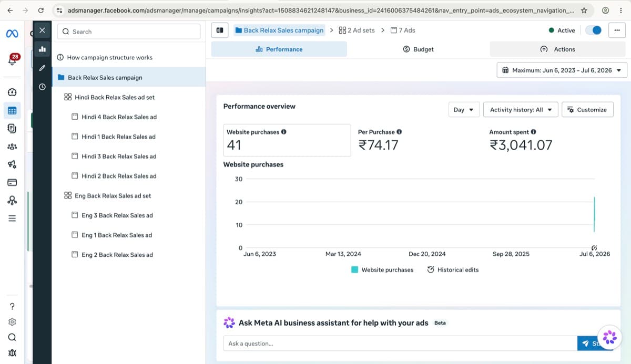Open the three-dots more options button
Viewport: 631px width, 364px height.
point(617,30)
